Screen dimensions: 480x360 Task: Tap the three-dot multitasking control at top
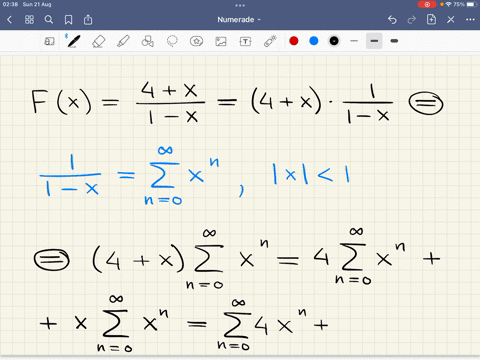point(240,5)
